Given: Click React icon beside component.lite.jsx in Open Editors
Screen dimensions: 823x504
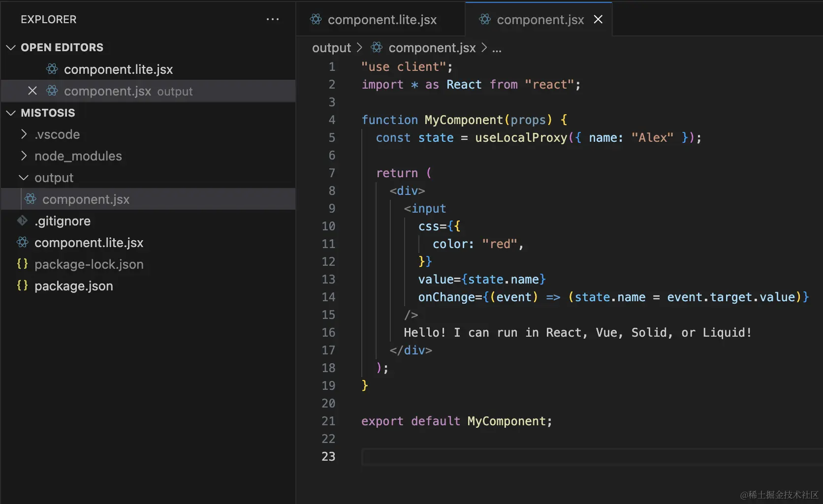Looking at the screenshot, I should tap(52, 69).
